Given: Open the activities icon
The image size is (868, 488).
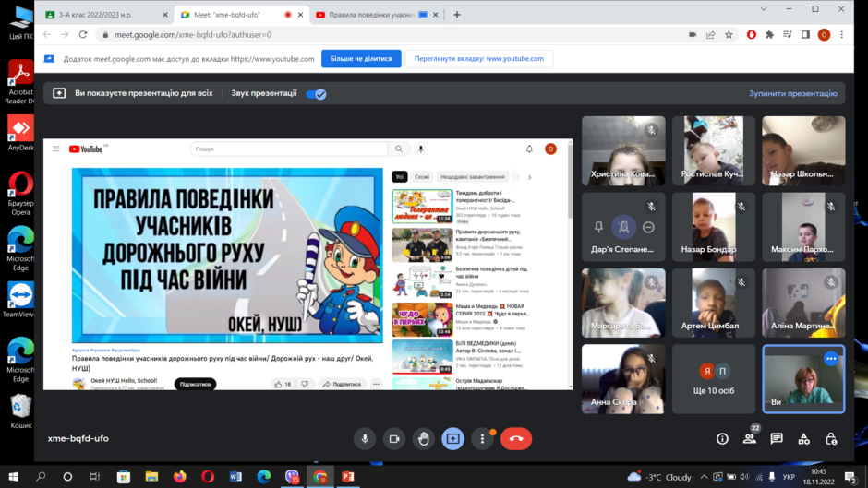Looking at the screenshot, I should 803,439.
